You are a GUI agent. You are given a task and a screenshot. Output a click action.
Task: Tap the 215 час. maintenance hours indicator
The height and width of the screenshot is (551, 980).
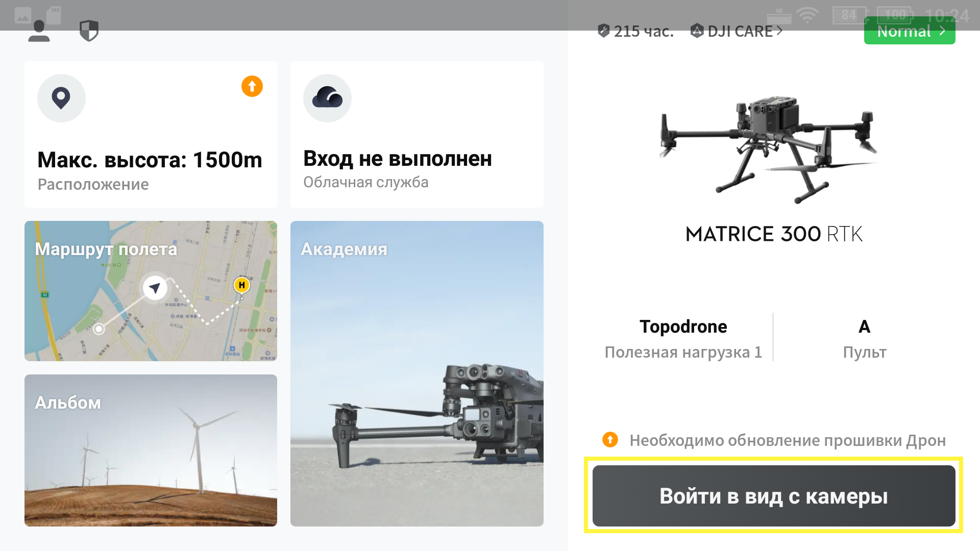[x=635, y=31]
